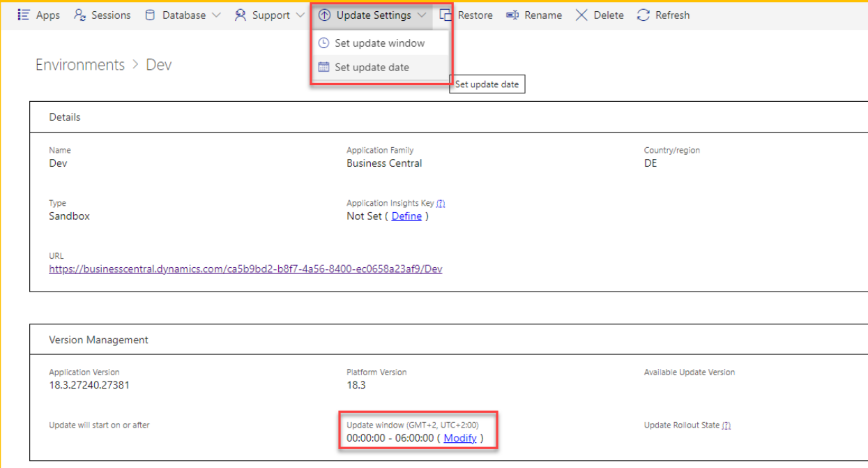Open Sessions via its people icon
Viewport: 868px width, 468px height.
(80, 15)
